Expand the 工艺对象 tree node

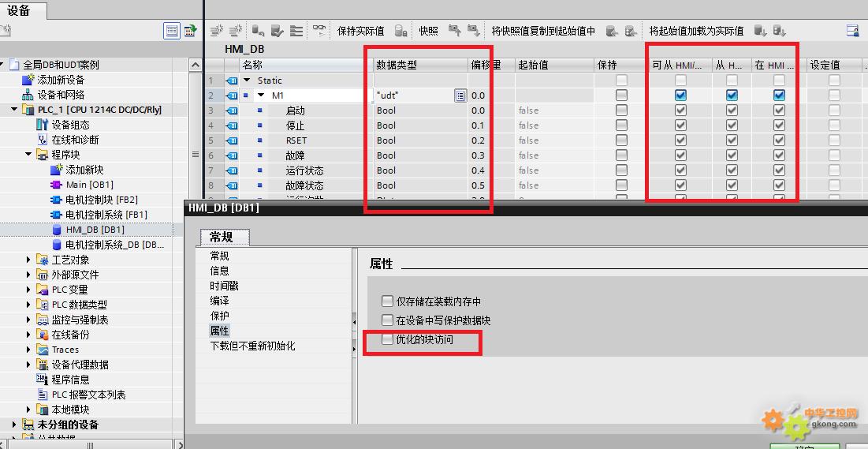click(29, 260)
